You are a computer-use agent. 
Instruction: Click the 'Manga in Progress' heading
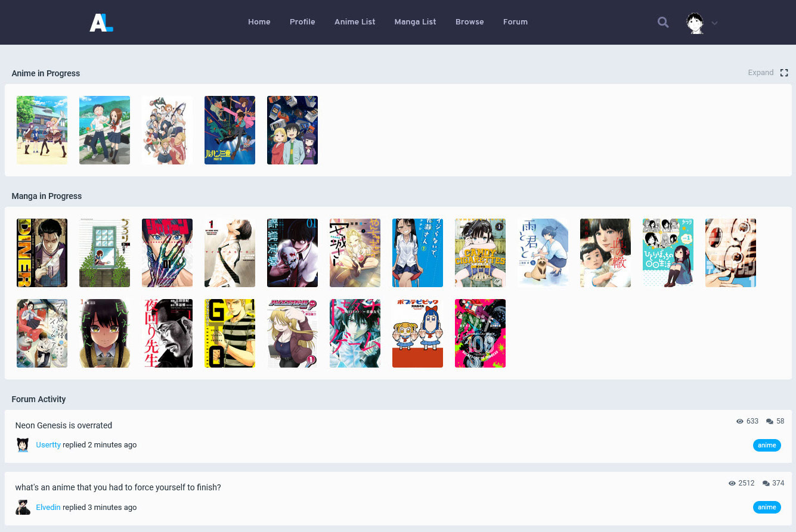47,196
